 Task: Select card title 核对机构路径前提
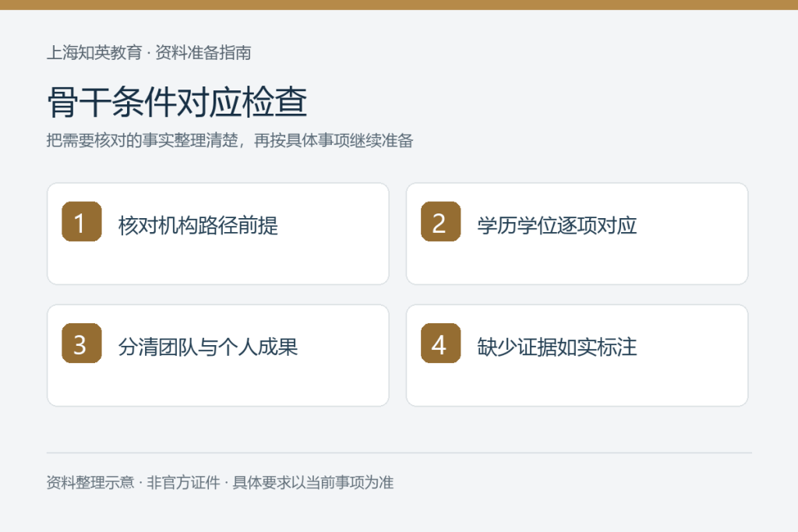pyautogui.click(x=198, y=225)
